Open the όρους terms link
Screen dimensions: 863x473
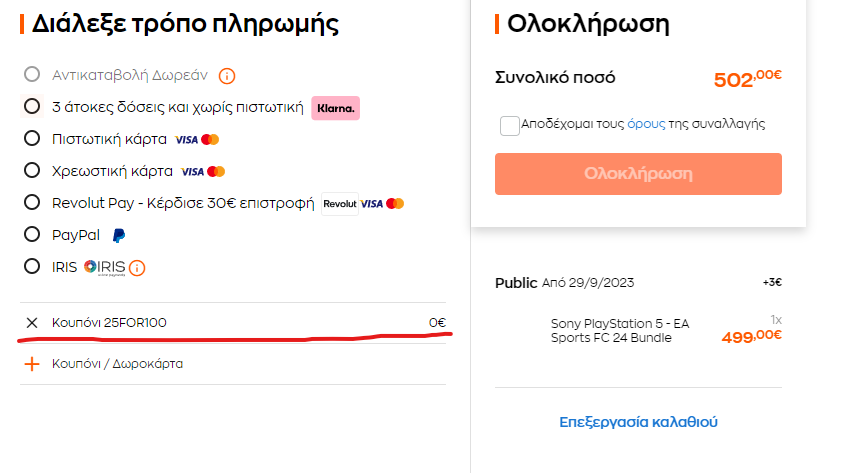click(x=645, y=124)
